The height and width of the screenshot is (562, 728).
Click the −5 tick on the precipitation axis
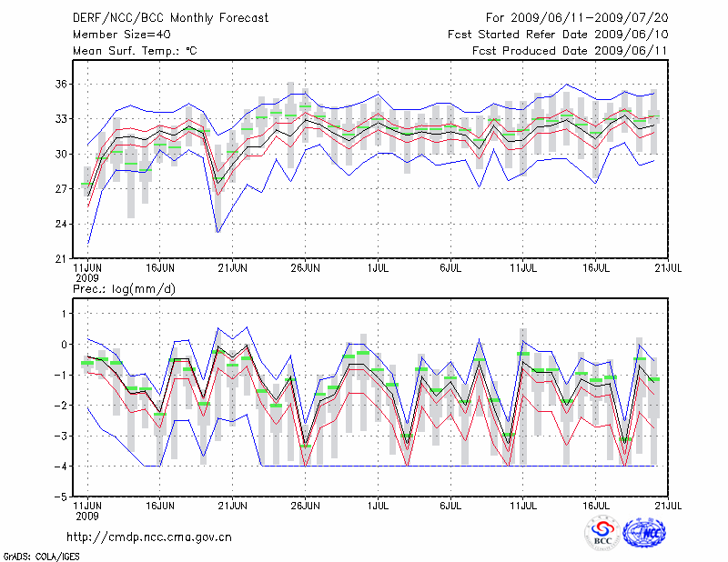pyautogui.click(x=62, y=497)
